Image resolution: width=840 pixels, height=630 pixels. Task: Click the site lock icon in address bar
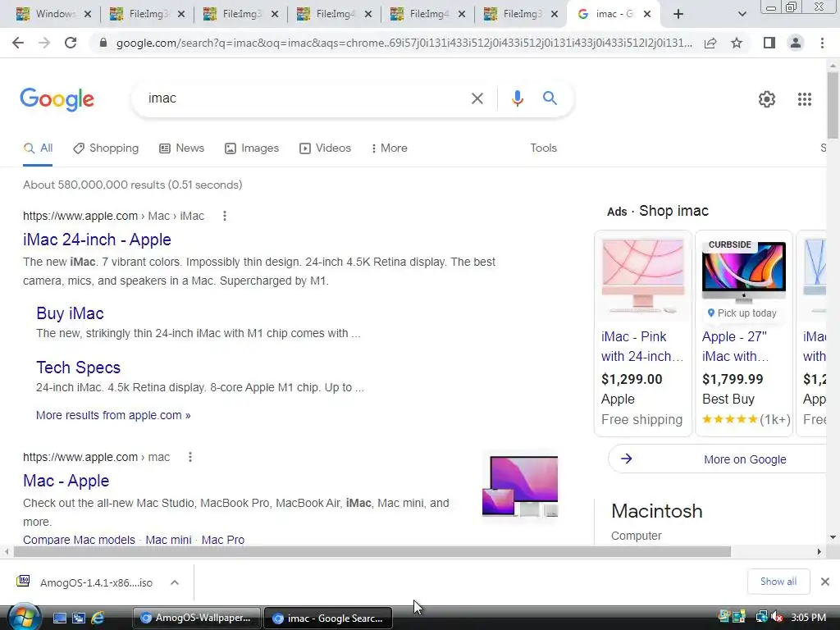[x=103, y=43]
